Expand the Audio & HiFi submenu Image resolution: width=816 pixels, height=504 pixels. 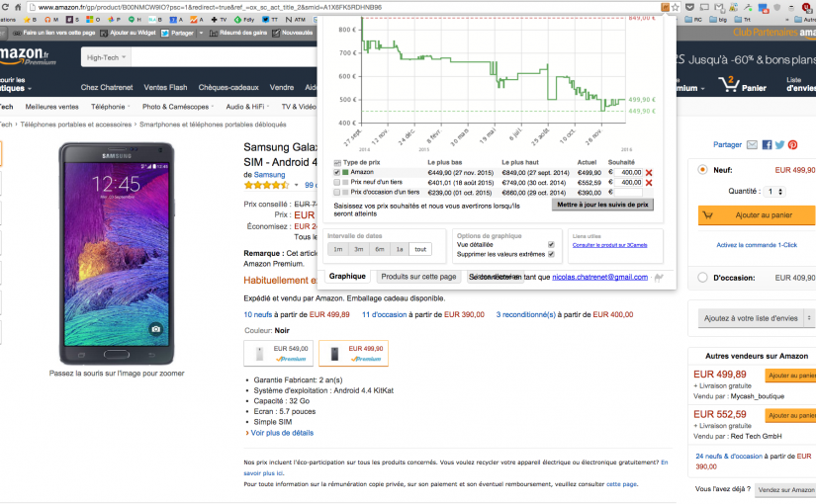(247, 107)
